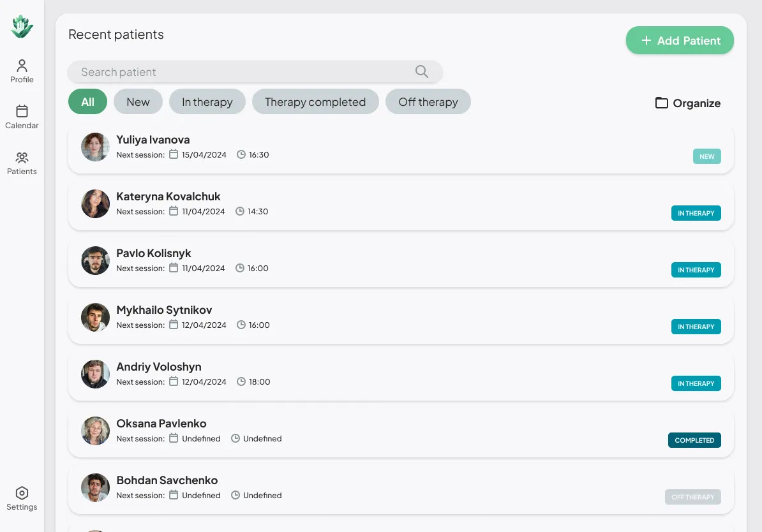Image resolution: width=762 pixels, height=532 pixels.
Task: Click clock icon in Kateryna Kovalchuk's row
Action: (239, 211)
